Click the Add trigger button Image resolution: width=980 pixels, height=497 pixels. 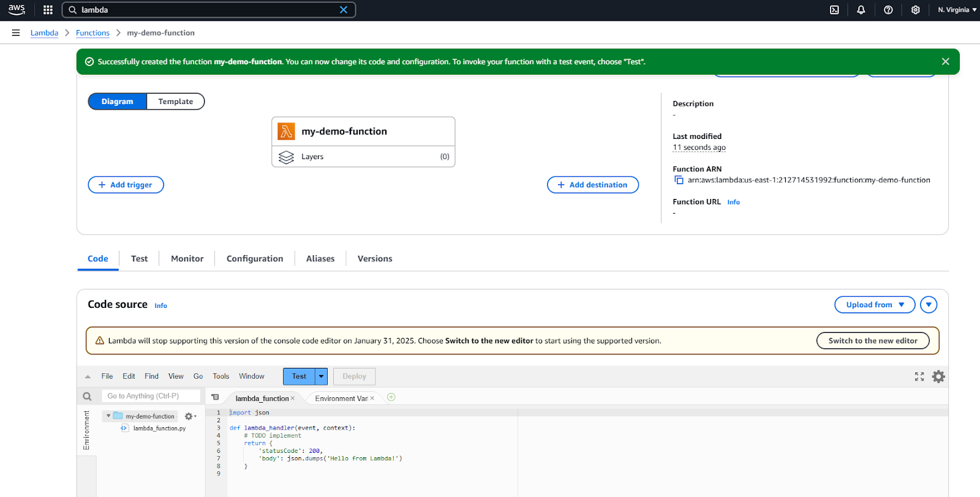click(126, 185)
